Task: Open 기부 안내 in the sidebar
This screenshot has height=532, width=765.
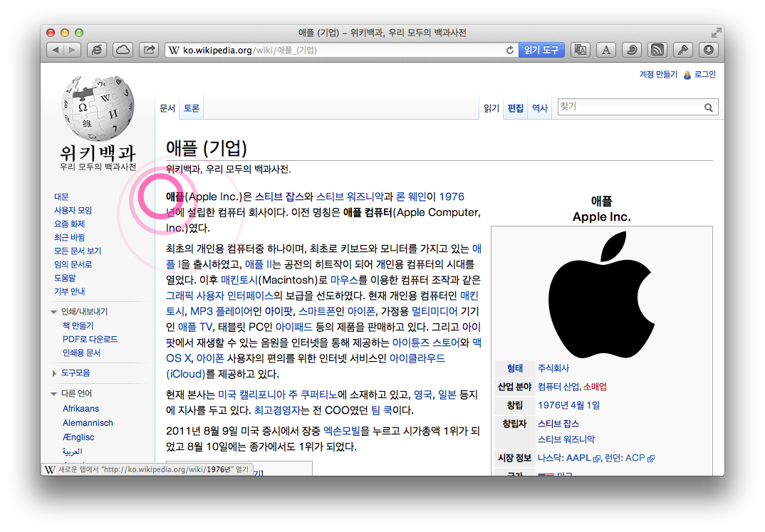Action: point(69,291)
